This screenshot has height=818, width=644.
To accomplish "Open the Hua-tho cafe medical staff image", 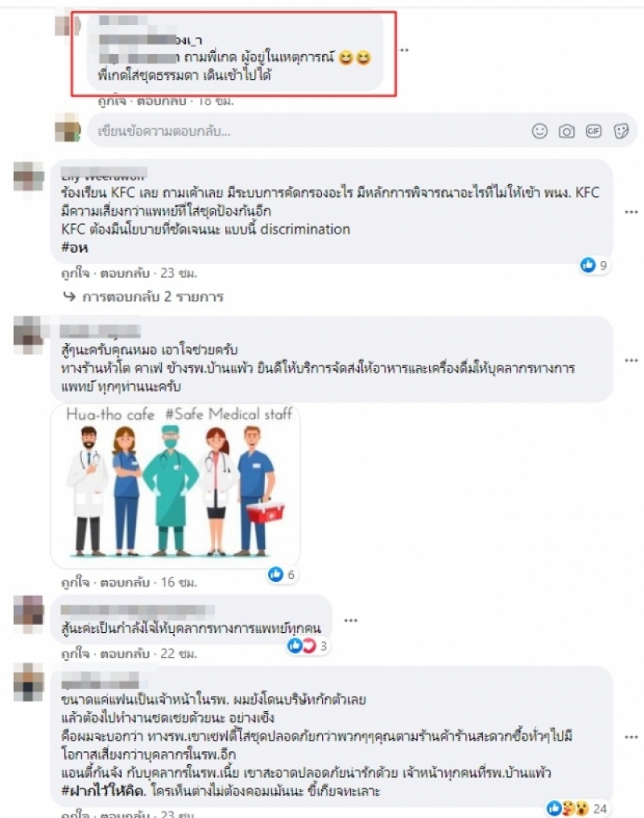I will [x=175, y=484].
